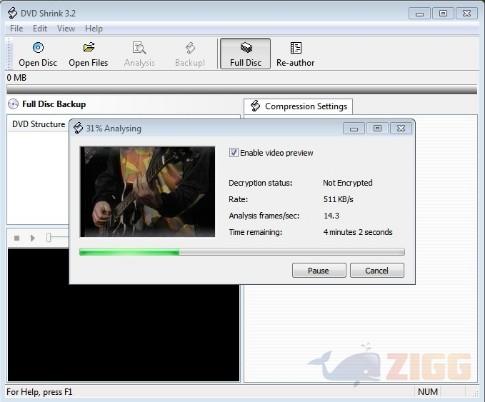Pause the analysis process

[319, 270]
